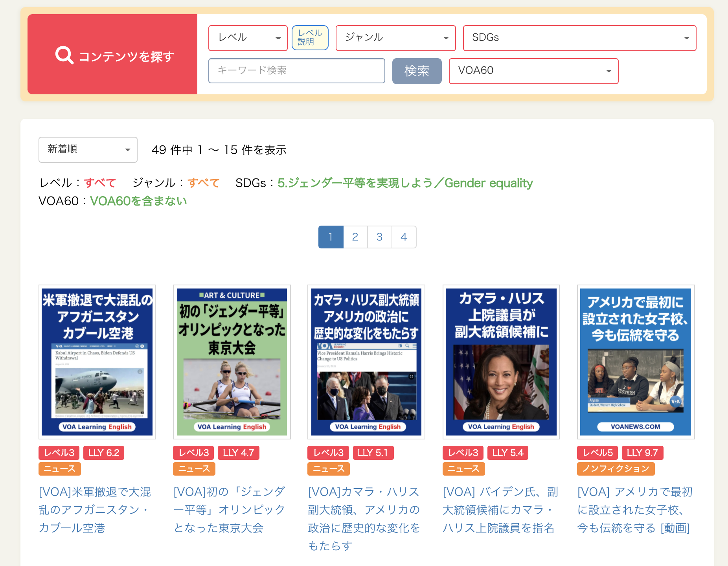Click the レベル5 tag on girls' school card
The height and width of the screenshot is (566, 728).
tap(597, 453)
